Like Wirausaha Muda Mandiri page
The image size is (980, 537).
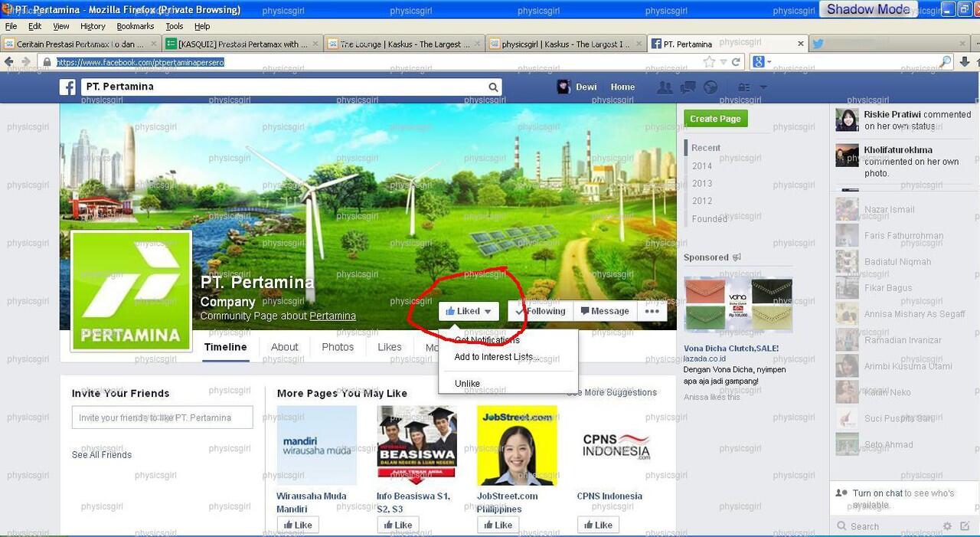(298, 526)
